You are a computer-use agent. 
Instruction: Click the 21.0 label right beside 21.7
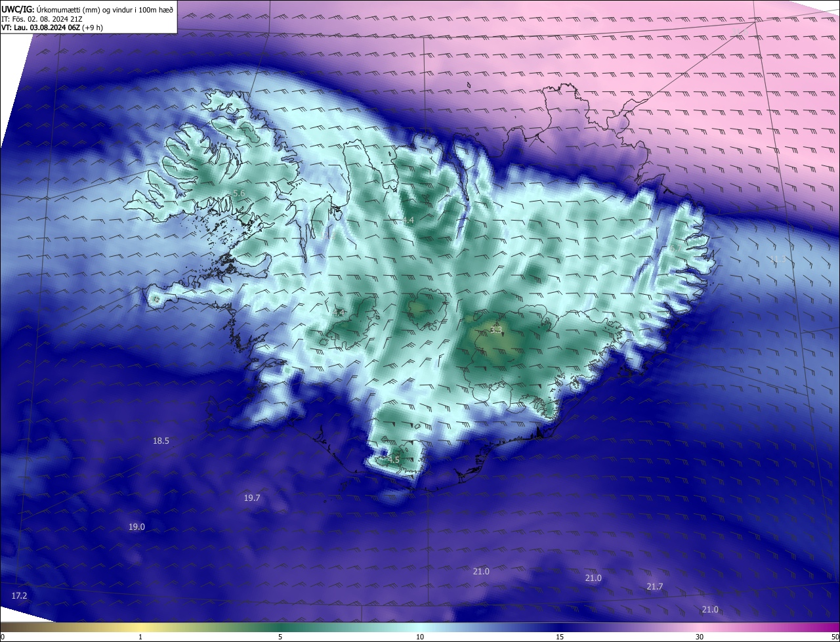click(593, 578)
